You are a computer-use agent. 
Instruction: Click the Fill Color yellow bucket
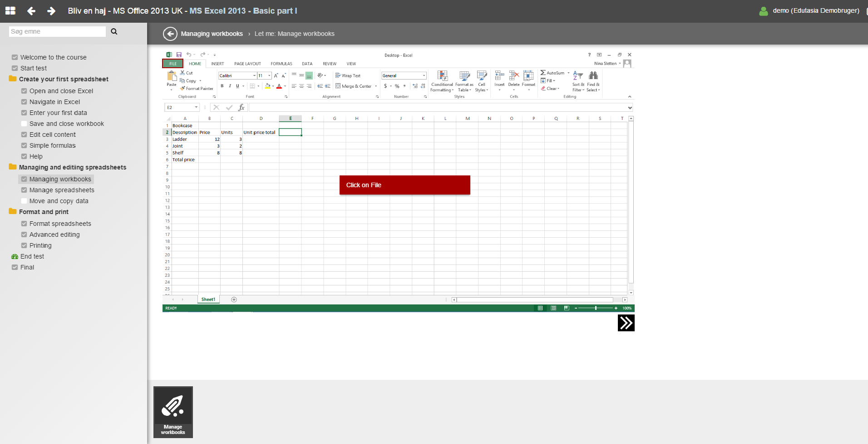coord(267,86)
